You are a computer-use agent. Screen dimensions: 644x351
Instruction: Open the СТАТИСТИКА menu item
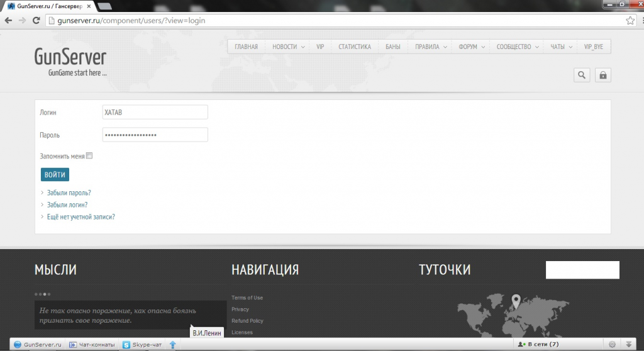pyautogui.click(x=355, y=47)
